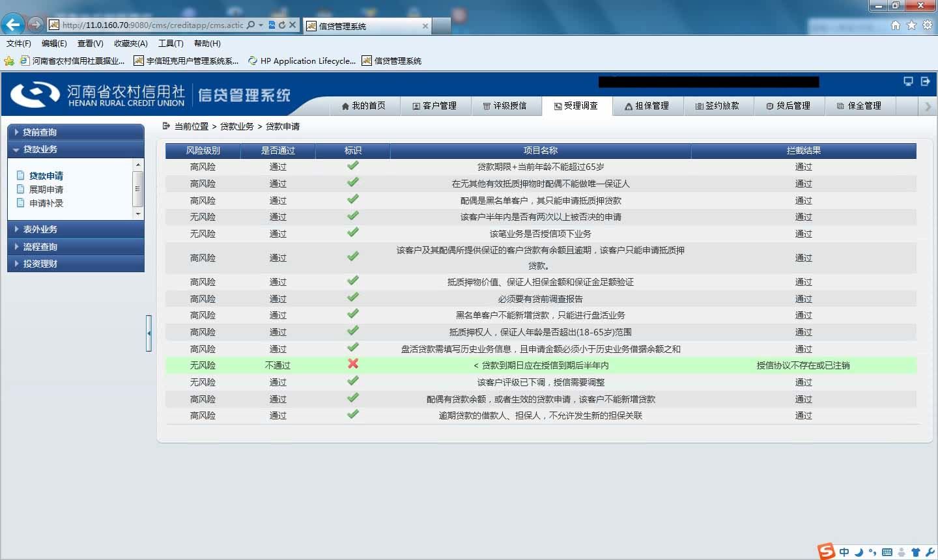
Task: Switch to 评级授信 tab
Action: (505, 105)
